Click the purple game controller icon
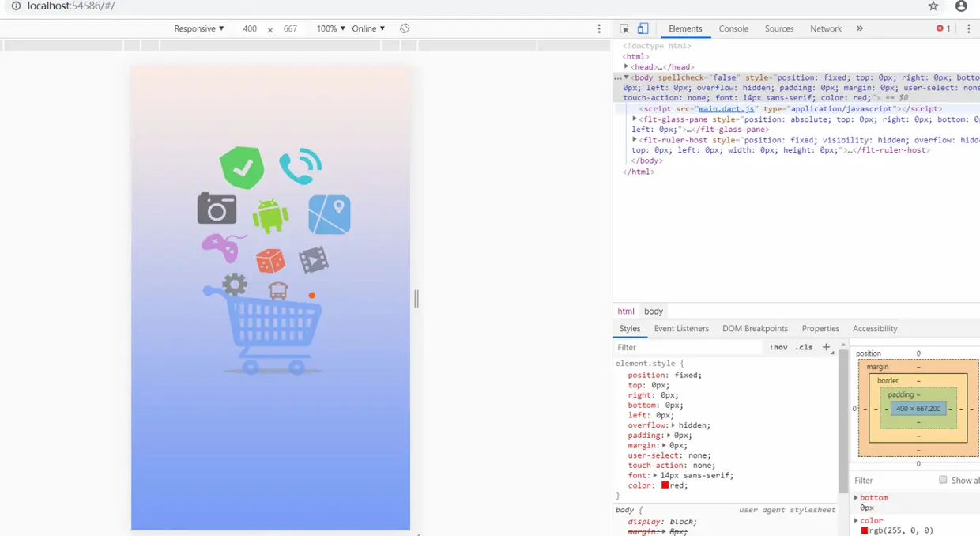This screenshot has height=536, width=980. [223, 247]
